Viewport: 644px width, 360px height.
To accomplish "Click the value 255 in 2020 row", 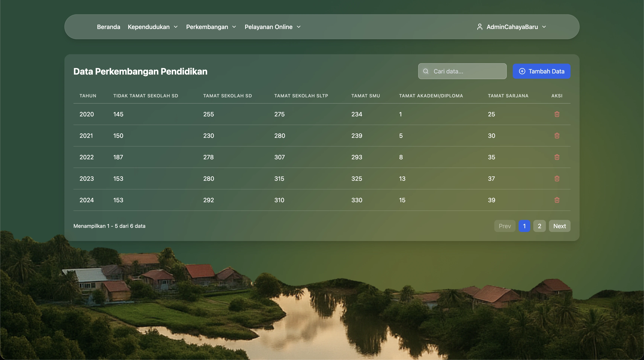I will click(x=208, y=114).
